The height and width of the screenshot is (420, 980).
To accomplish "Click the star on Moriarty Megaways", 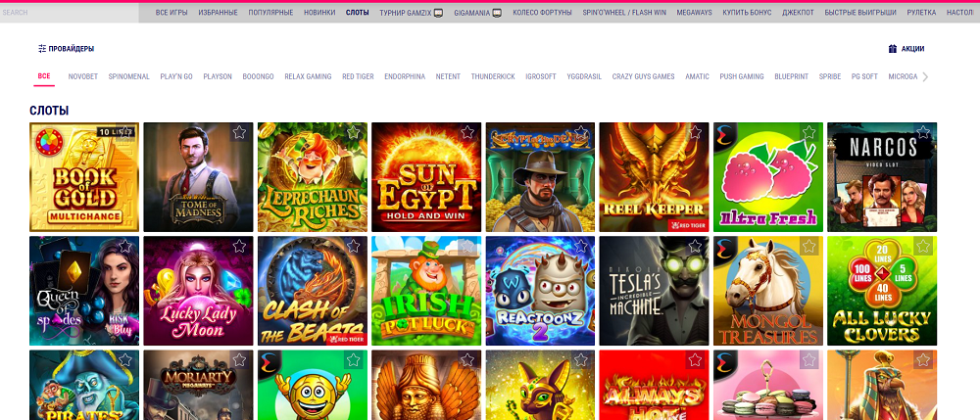I will click(239, 359).
